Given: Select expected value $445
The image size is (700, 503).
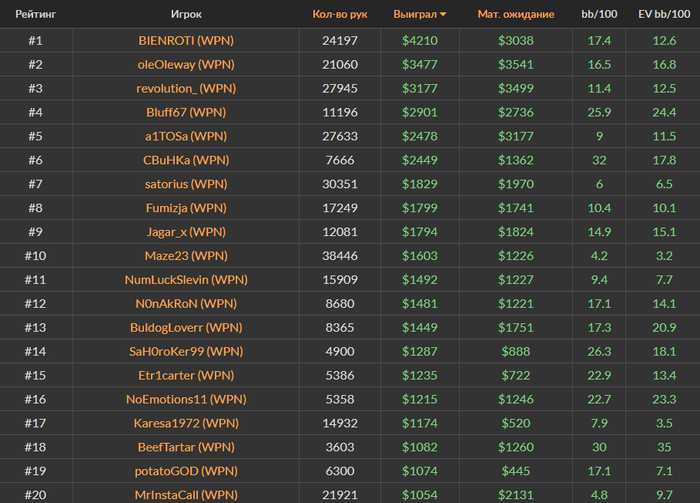Looking at the screenshot, I should [x=516, y=471].
